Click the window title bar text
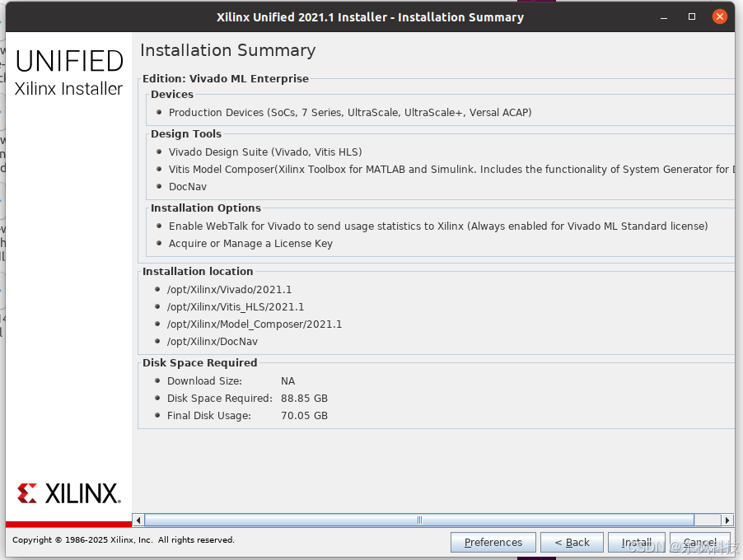This screenshot has height=560, width=743. [370, 17]
